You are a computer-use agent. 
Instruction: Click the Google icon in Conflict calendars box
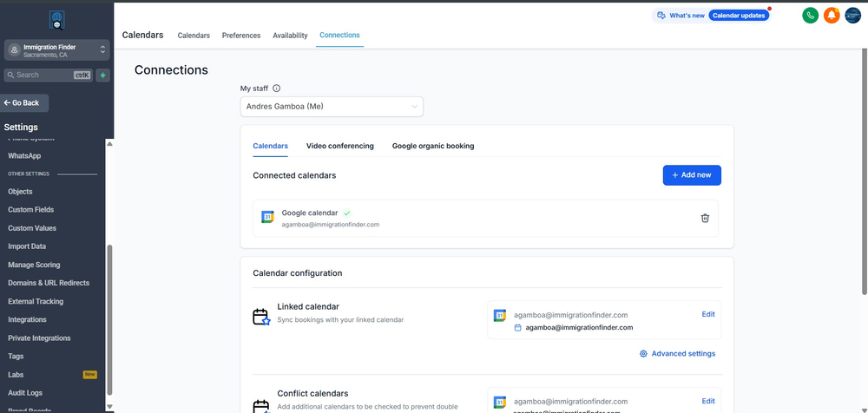click(x=500, y=403)
